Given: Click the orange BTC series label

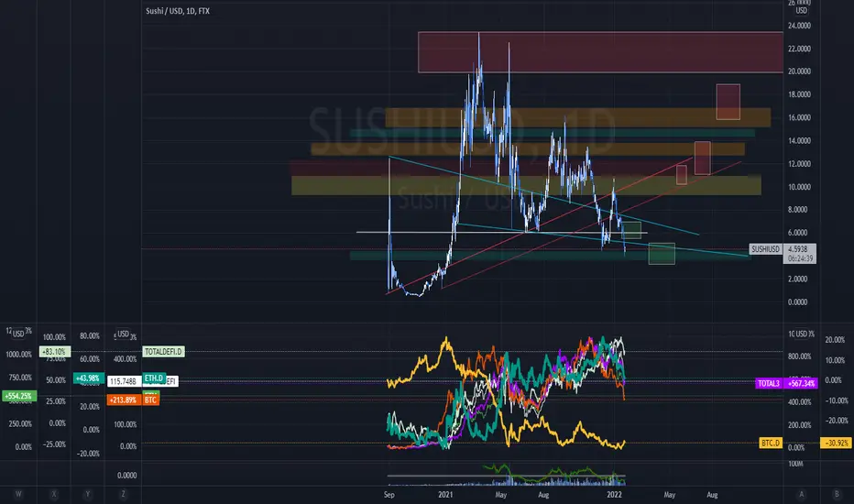Looking at the screenshot, I should [151, 400].
